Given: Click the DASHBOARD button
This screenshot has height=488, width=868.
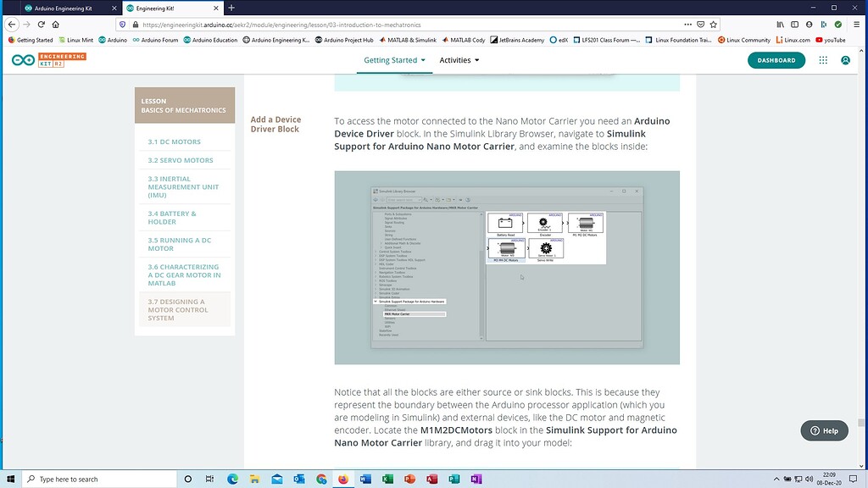Looking at the screenshot, I should tap(776, 60).
